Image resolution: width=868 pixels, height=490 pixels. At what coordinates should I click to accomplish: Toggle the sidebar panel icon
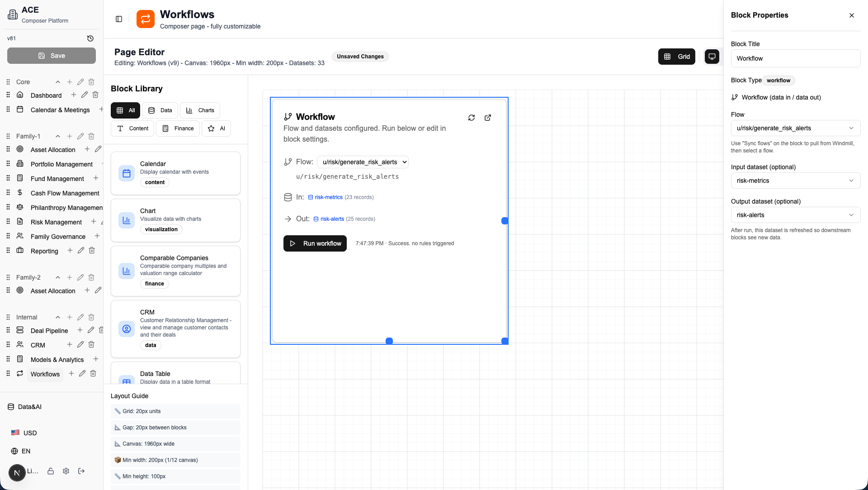click(x=119, y=19)
